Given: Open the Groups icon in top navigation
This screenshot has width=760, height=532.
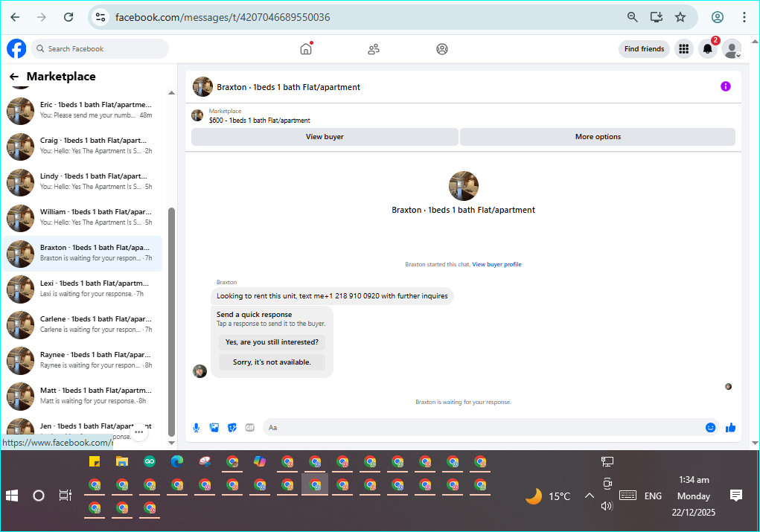Looking at the screenshot, I should pos(442,49).
